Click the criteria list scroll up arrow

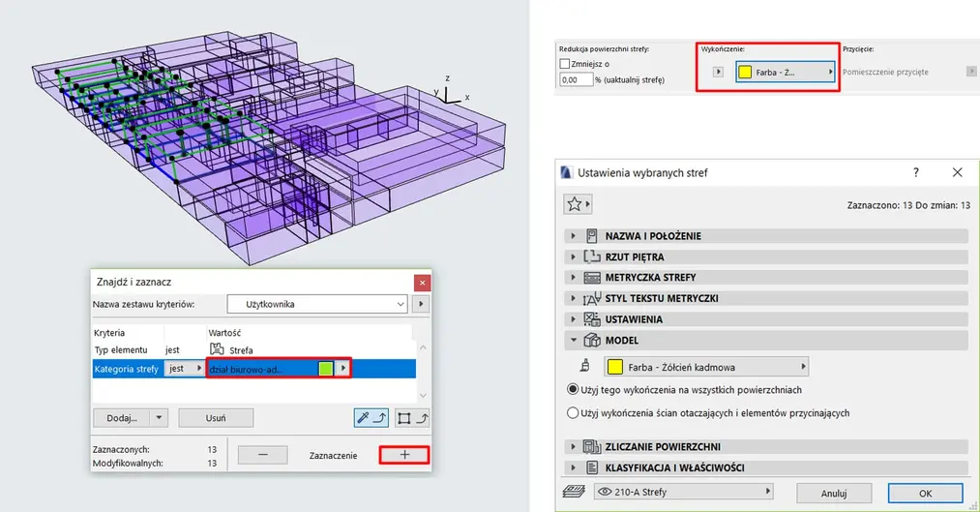(x=423, y=346)
